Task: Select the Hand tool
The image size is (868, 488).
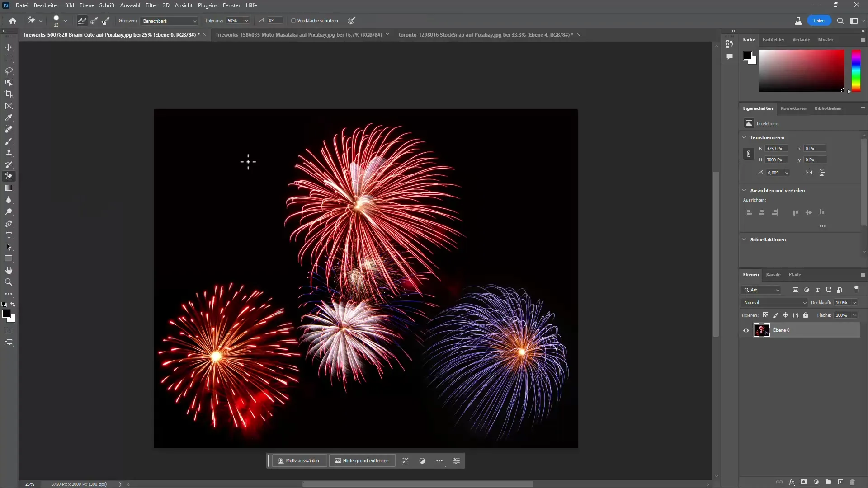Action: coord(9,270)
